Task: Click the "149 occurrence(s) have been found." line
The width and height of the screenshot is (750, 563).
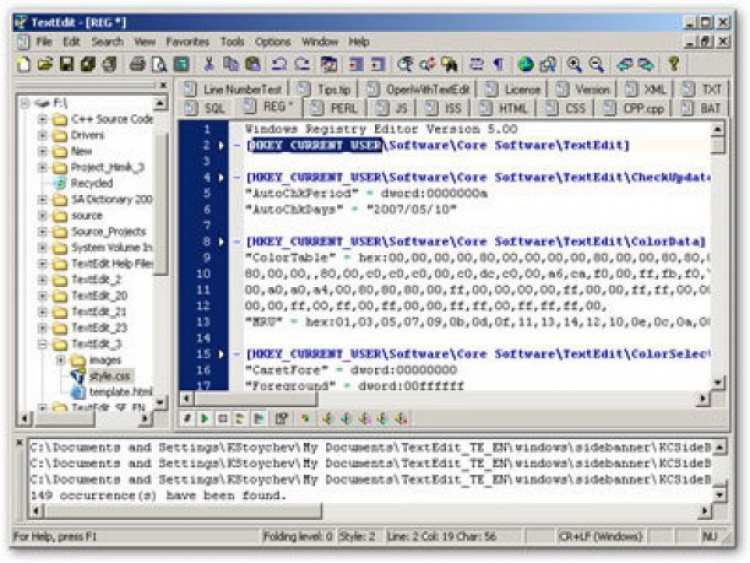Action: [158, 496]
